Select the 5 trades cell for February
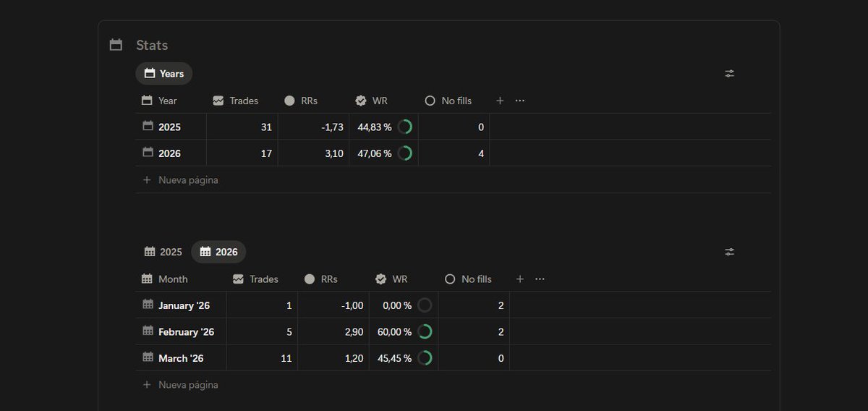The height and width of the screenshot is (411, 868). tap(263, 331)
